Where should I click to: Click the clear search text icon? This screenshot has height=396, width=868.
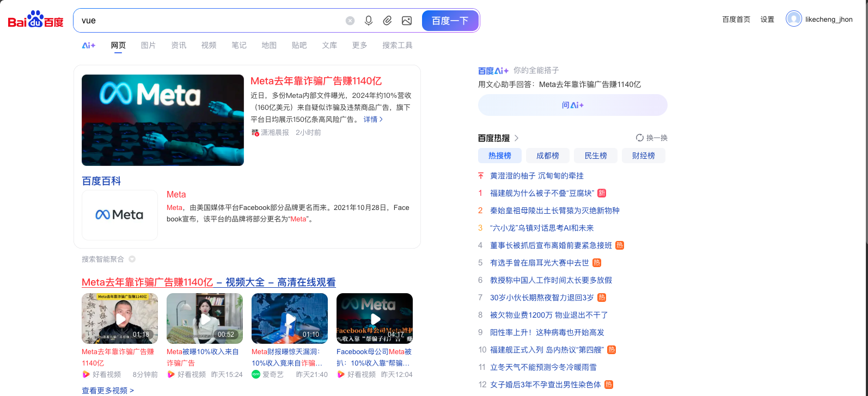tap(350, 21)
